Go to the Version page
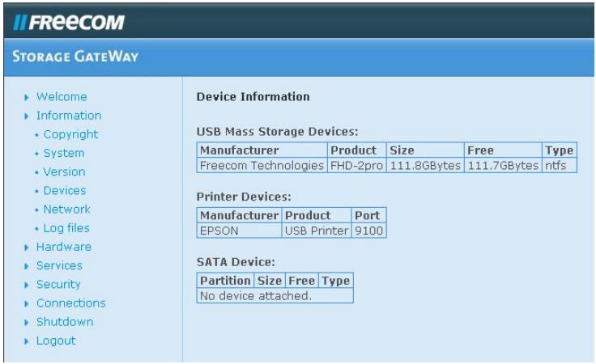 pyautogui.click(x=64, y=171)
